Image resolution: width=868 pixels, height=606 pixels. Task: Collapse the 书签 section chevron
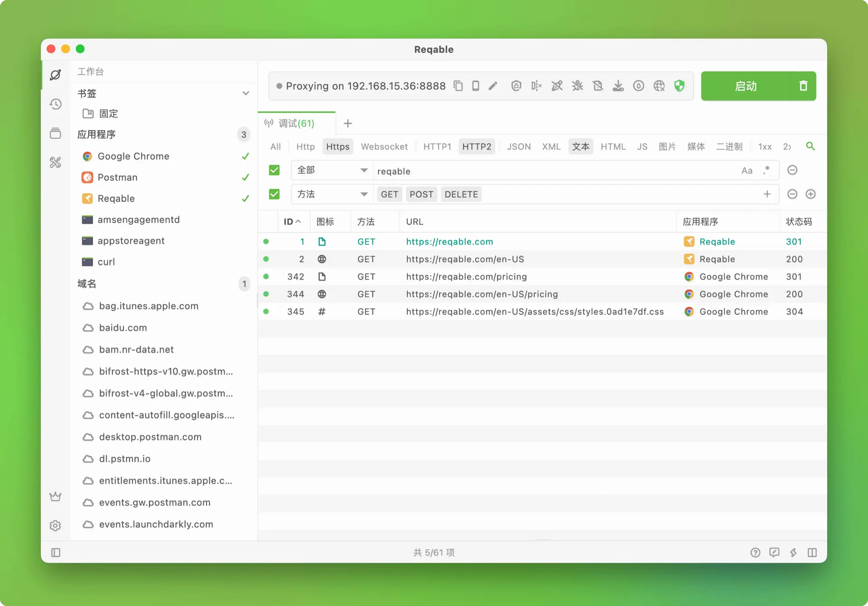[x=246, y=93]
